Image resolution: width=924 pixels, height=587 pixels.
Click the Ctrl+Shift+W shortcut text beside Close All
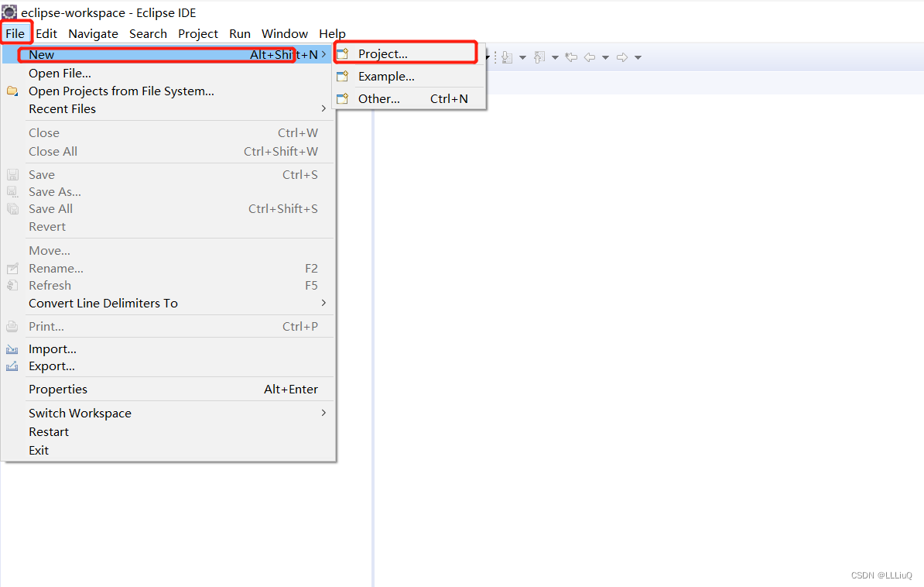[x=280, y=151]
